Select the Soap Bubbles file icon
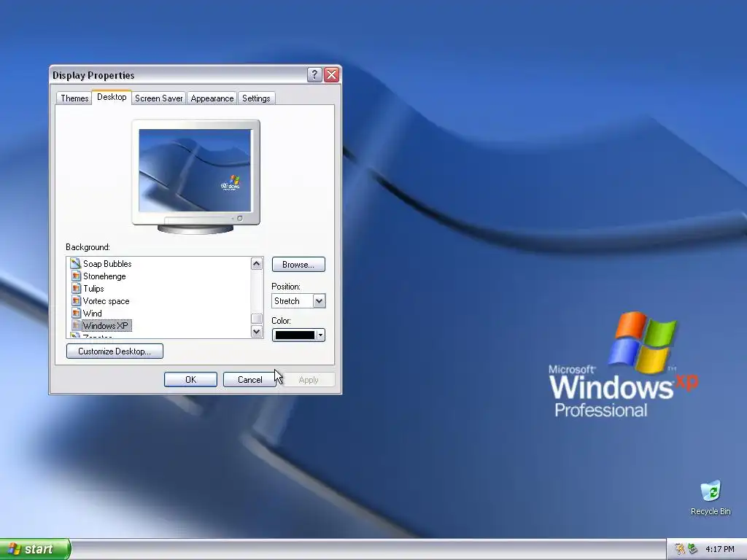 point(75,263)
